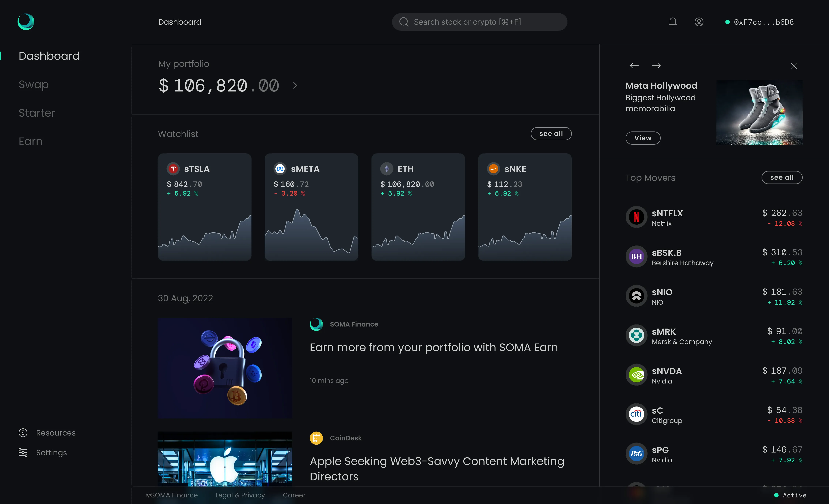The width and height of the screenshot is (829, 504).
Task: Click the + 7.64 % sNVDA change
Action: coord(787,381)
